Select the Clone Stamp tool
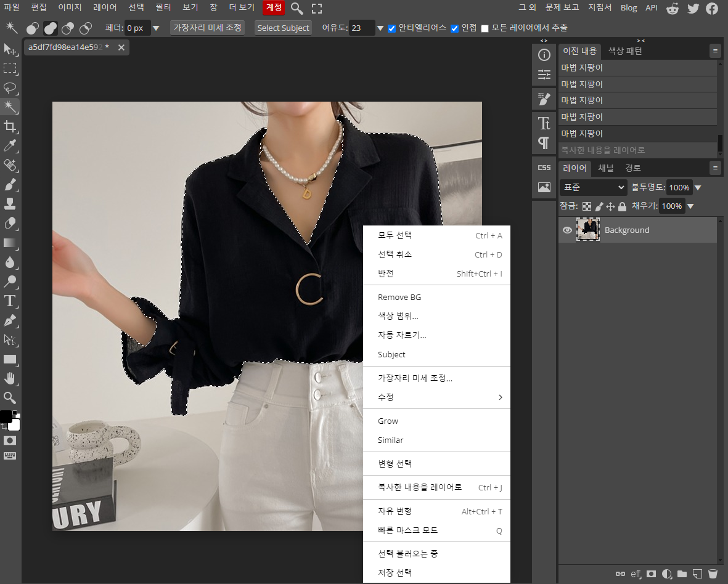 click(10, 204)
